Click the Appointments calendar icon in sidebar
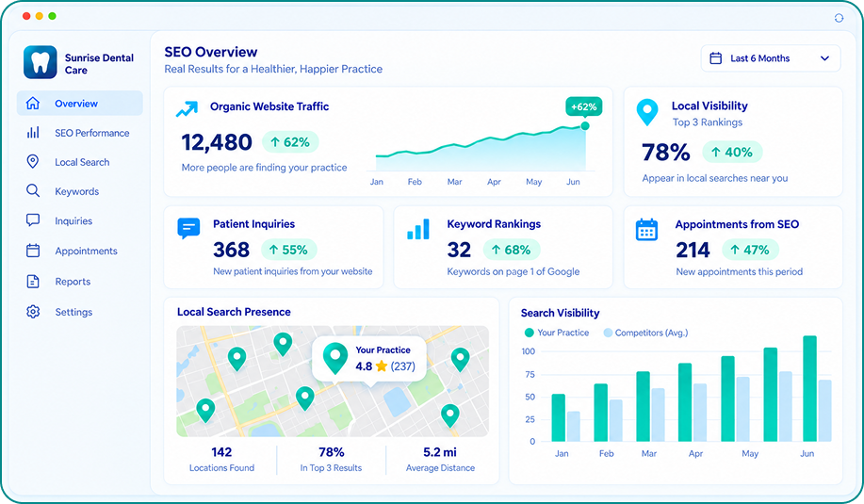 [x=33, y=251]
